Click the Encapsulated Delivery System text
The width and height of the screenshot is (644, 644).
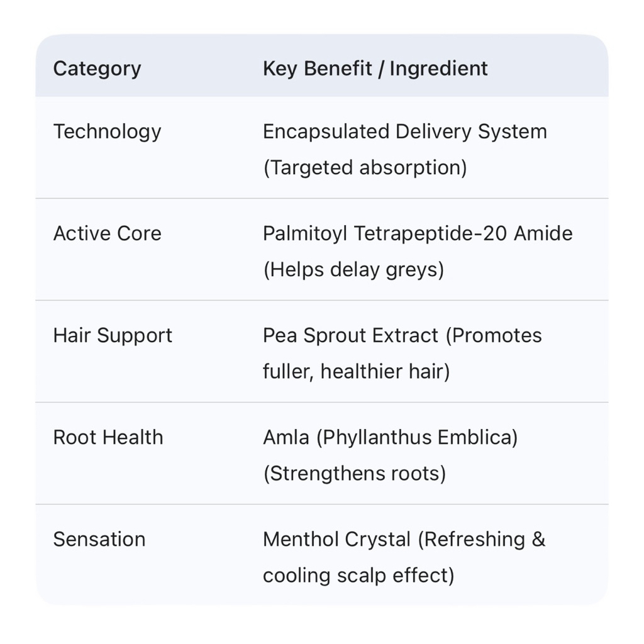click(x=404, y=131)
